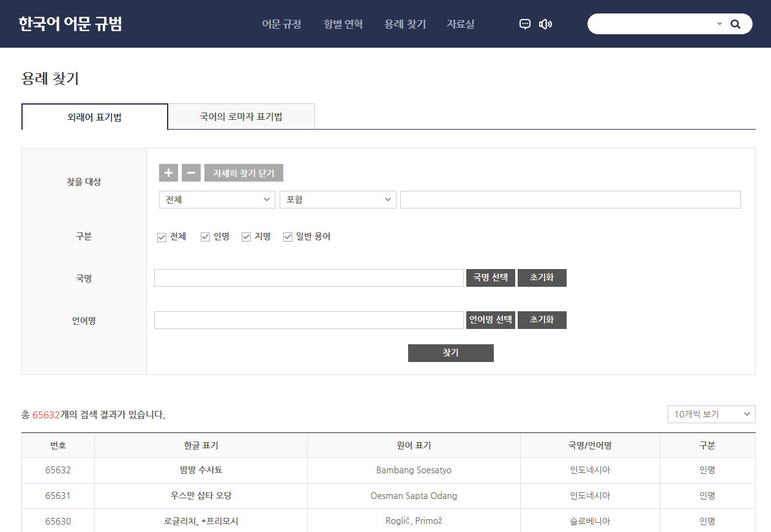The width and height of the screenshot is (771, 532).
Task: Uncheck the 인명 checkbox
Action: coord(206,237)
